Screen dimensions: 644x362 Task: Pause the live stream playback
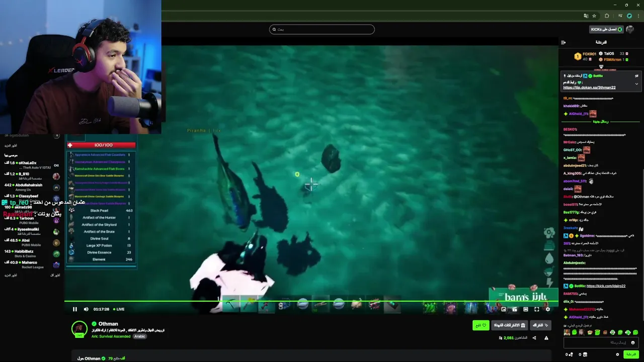click(x=75, y=309)
